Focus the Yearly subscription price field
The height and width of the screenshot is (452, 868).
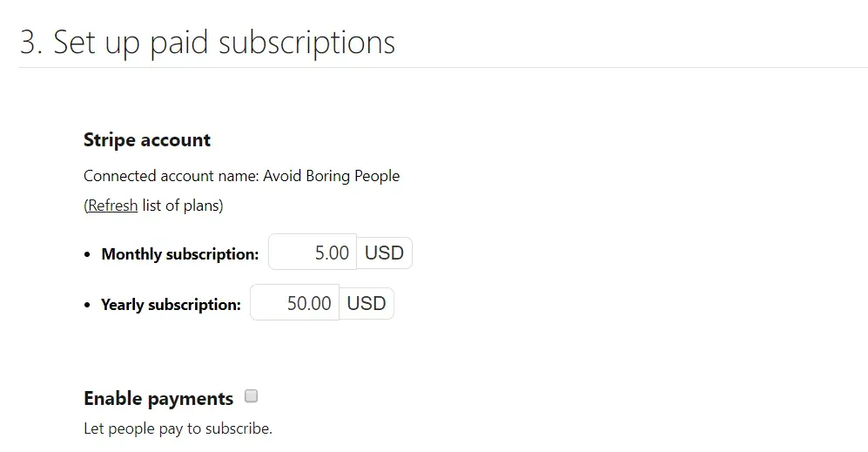tap(294, 303)
